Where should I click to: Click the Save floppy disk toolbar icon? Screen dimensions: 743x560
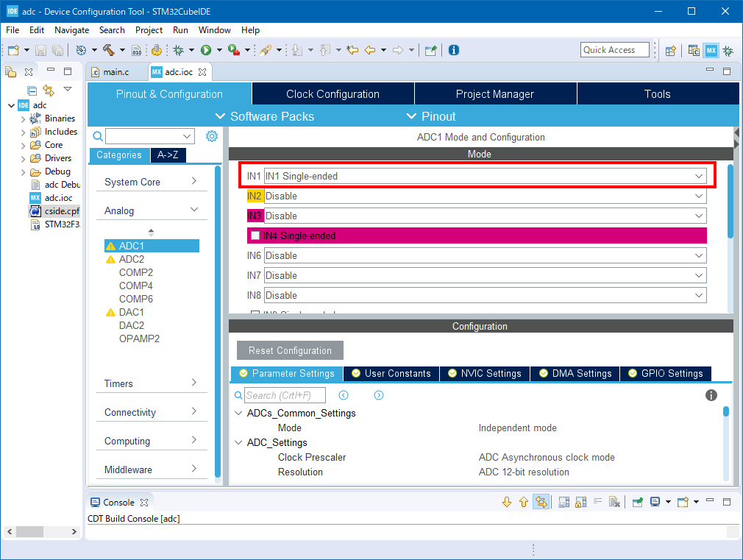coord(40,50)
